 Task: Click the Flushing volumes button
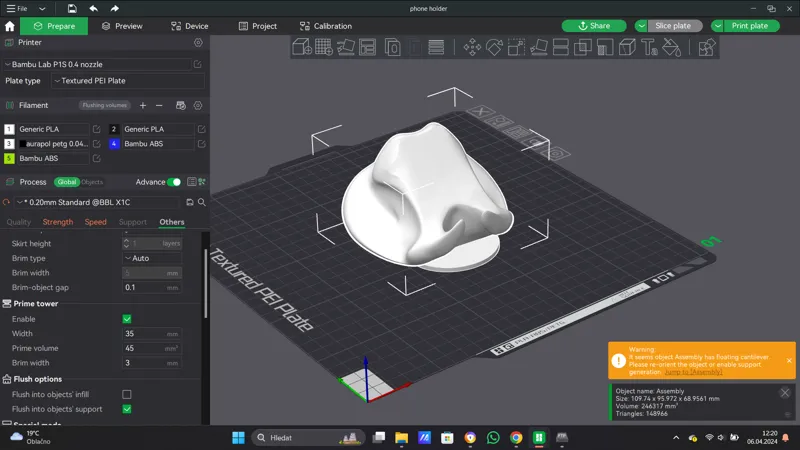coord(105,105)
